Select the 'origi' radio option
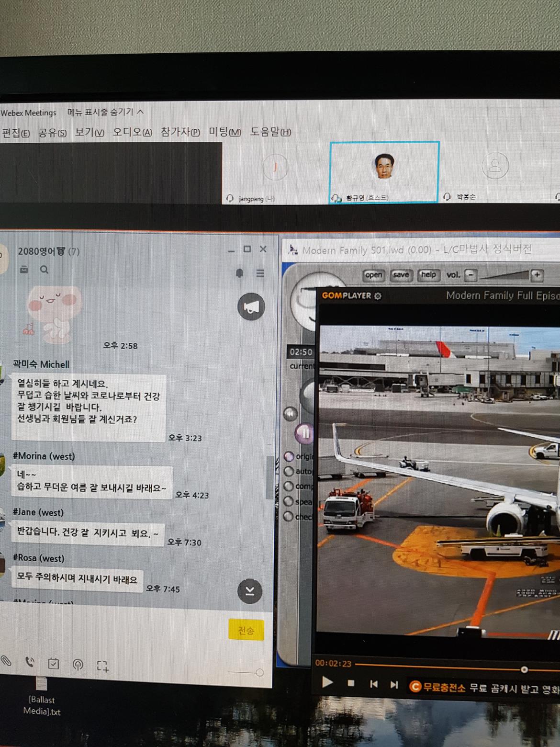Image resolution: width=560 pixels, height=747 pixels. click(289, 456)
